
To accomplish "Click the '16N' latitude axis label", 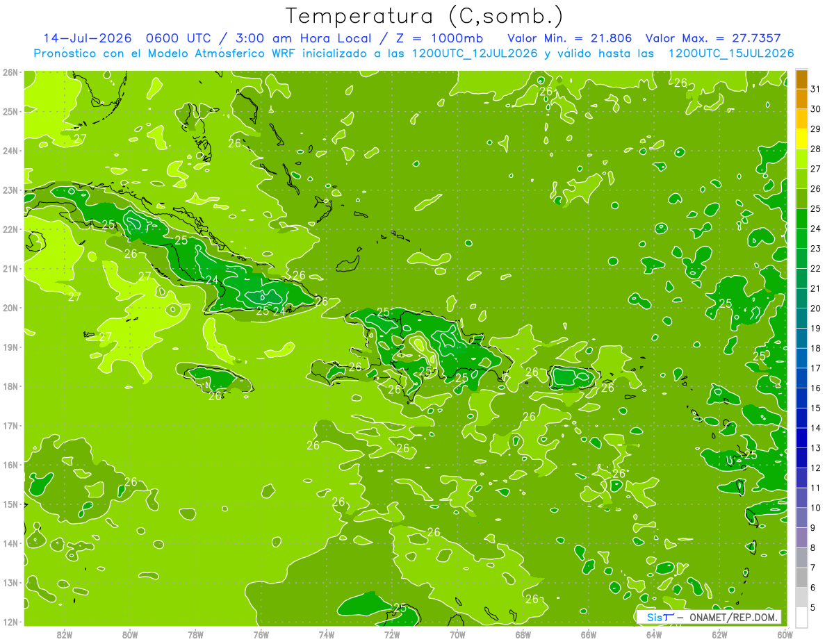I will click(10, 465).
